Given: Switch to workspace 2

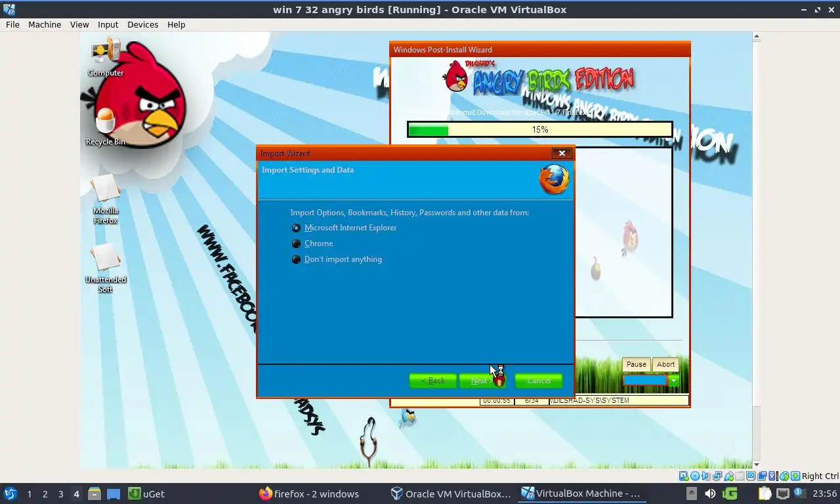Looking at the screenshot, I should pyautogui.click(x=45, y=494).
